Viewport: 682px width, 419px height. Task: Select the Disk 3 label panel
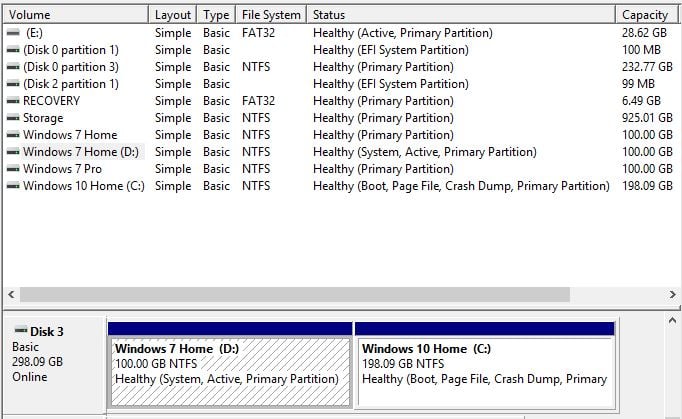54,365
